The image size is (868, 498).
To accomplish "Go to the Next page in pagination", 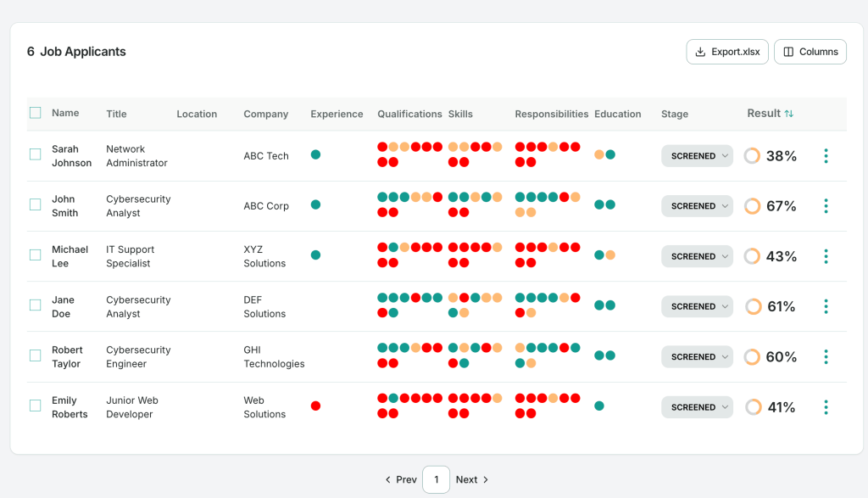I will pos(472,479).
